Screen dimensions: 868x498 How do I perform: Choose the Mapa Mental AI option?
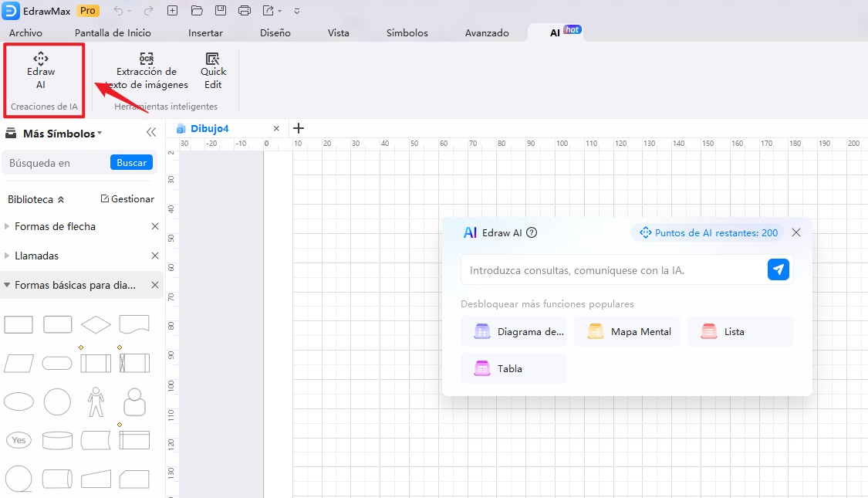click(x=627, y=331)
